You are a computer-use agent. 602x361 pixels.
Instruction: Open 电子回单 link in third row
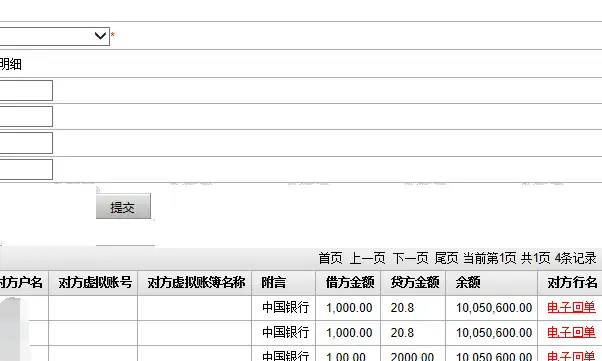571,356
